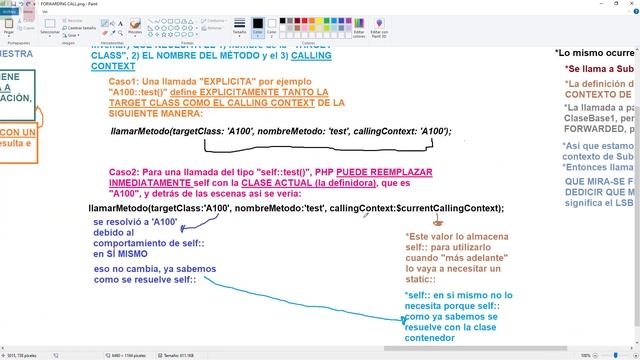Select the Color 1 foreground box
Screen dimensions: 640x360
click(x=258, y=27)
